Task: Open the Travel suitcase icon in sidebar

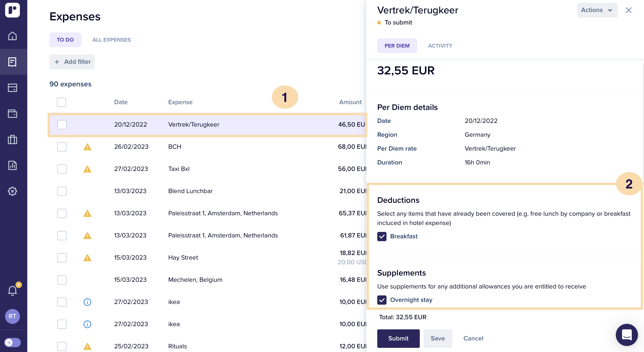Action: [x=12, y=140]
